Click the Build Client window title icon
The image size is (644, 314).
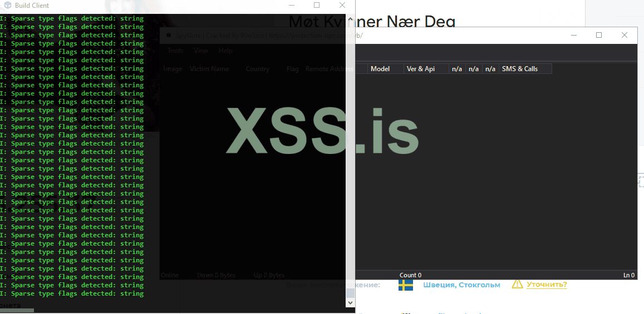click(x=7, y=6)
